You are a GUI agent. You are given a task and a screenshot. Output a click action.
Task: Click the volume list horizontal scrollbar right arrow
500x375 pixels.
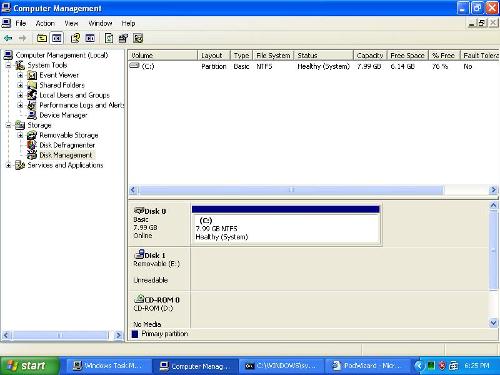(x=493, y=190)
